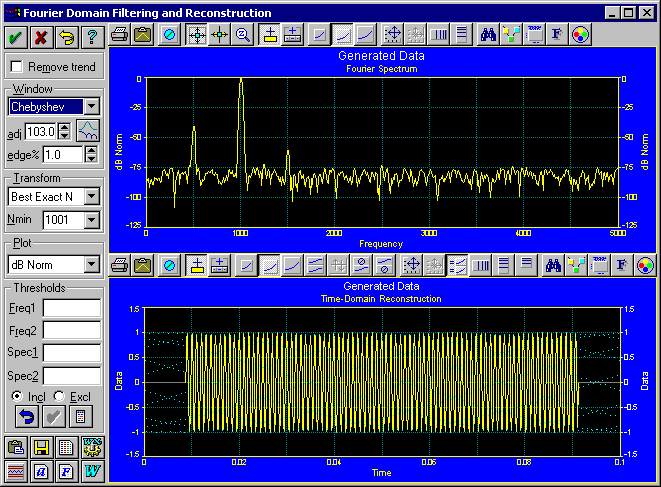The width and height of the screenshot is (661, 487).
Task: Click binoculars icon in Time-Domain toolbar
Action: pos(553,266)
